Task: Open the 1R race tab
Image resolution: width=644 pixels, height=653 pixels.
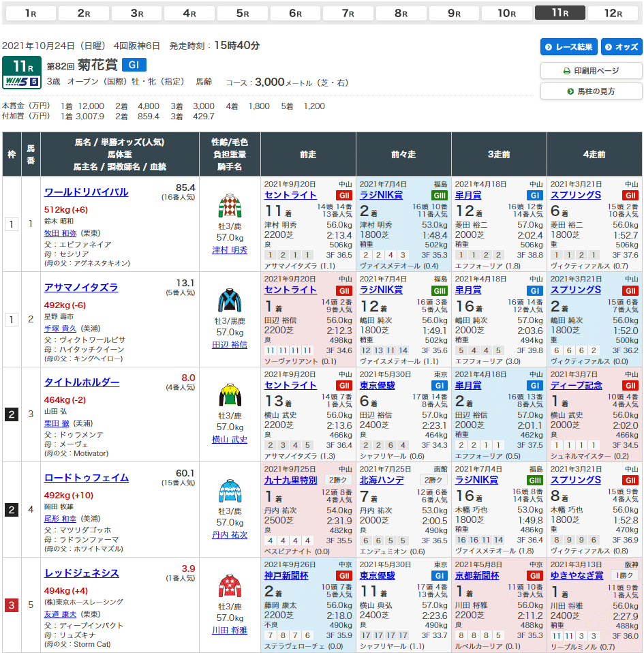Action: point(31,14)
